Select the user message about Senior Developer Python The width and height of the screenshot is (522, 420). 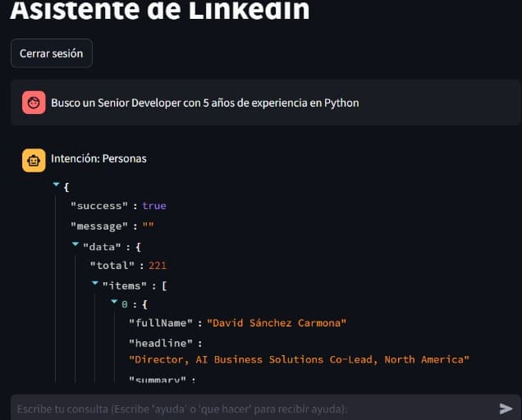[204, 103]
